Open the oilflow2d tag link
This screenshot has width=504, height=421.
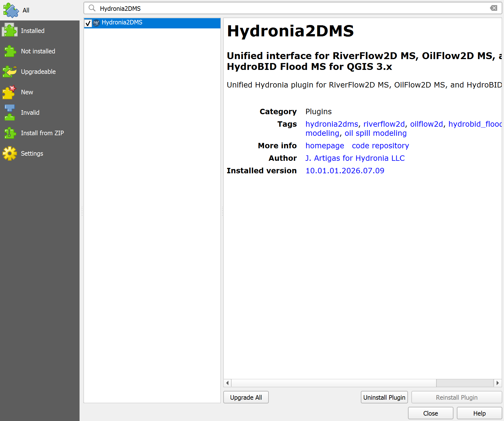click(x=426, y=124)
